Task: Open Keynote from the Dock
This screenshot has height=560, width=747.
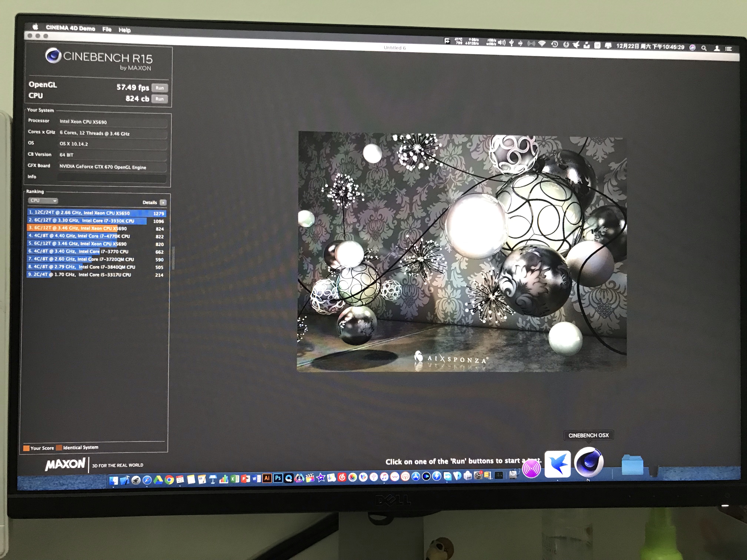Action: 213,479
